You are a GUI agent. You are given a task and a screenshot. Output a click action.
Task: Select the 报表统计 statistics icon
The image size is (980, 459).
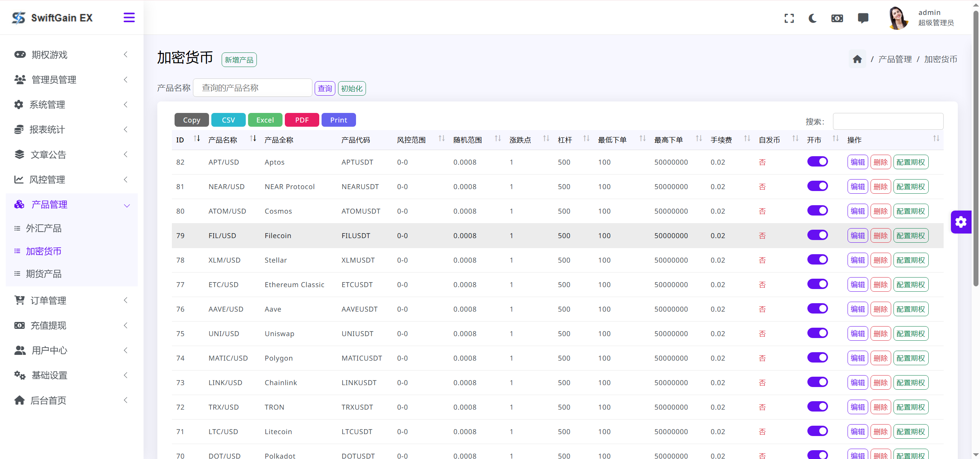(x=20, y=129)
